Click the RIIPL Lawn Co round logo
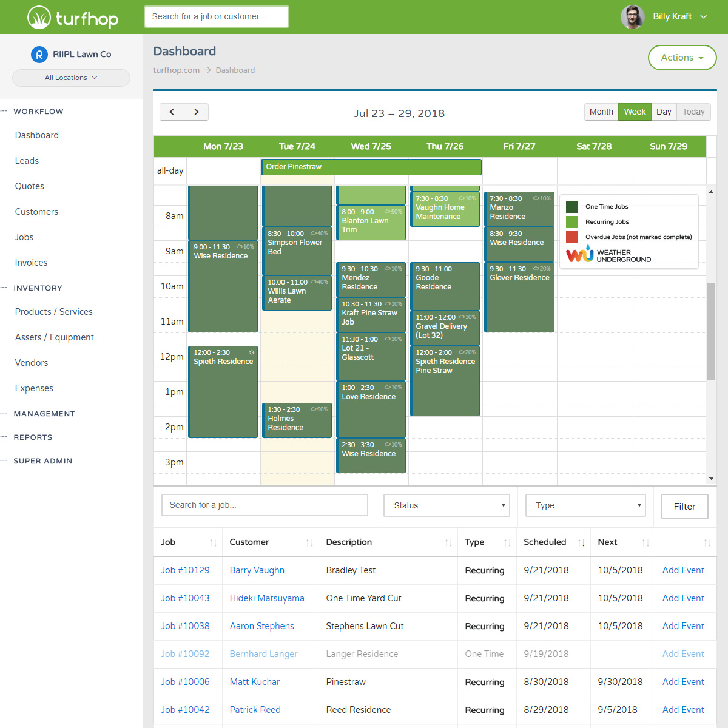Viewport: 728px width, 728px height. coord(39,55)
